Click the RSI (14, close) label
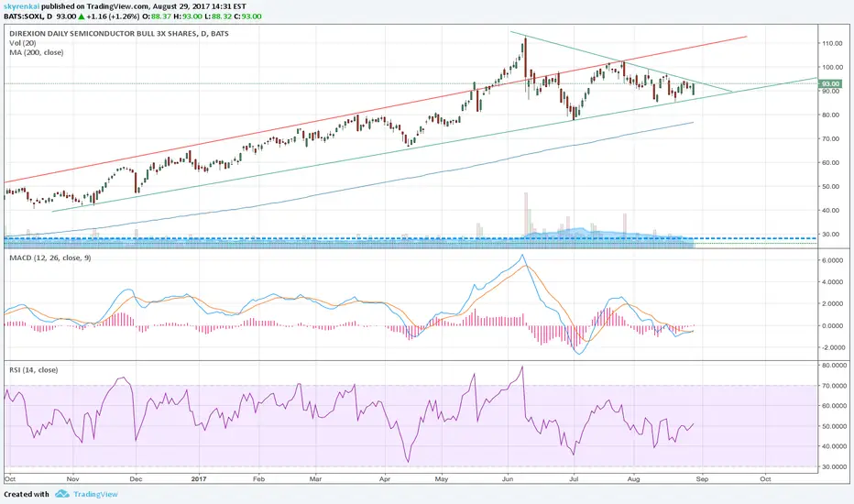Image resolution: width=854 pixels, height=504 pixels. tap(34, 370)
